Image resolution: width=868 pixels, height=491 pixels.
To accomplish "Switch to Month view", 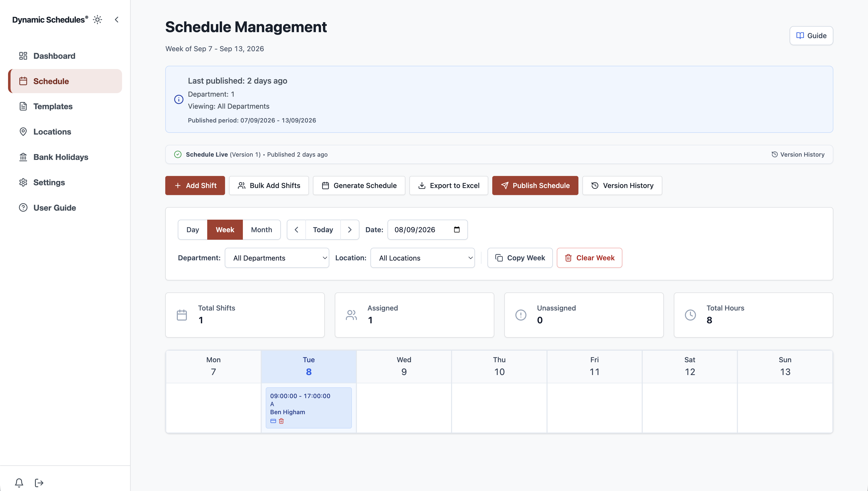I will click(x=261, y=230).
